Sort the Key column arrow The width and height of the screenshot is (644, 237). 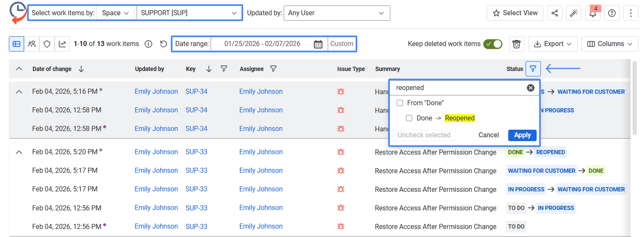[209, 69]
